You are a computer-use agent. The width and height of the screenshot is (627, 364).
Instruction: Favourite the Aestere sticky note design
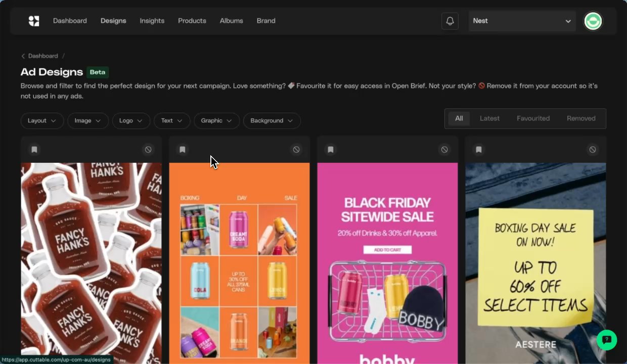click(479, 150)
